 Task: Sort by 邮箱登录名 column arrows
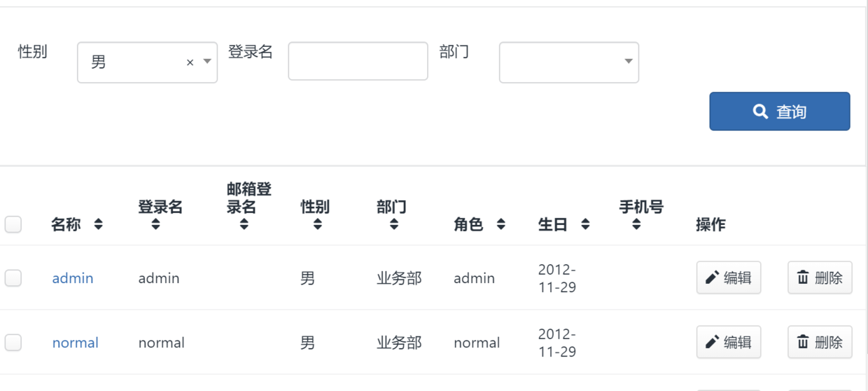click(x=244, y=225)
